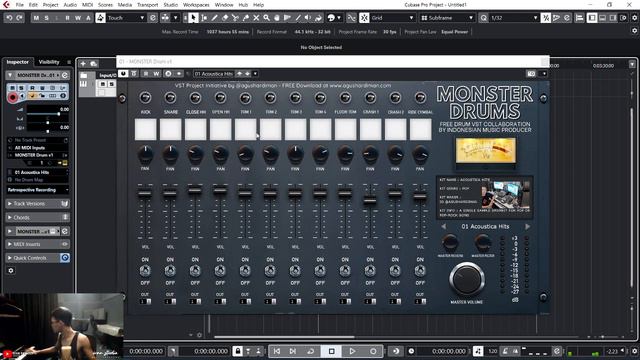This screenshot has height=360, width=640.
Task: Switch to the Inspector tab
Action: tap(18, 62)
